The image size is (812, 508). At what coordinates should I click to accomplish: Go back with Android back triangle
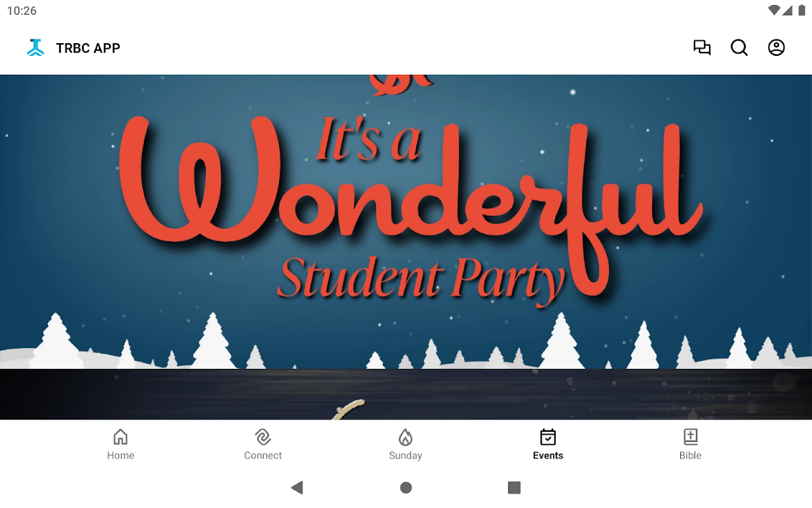point(297,488)
